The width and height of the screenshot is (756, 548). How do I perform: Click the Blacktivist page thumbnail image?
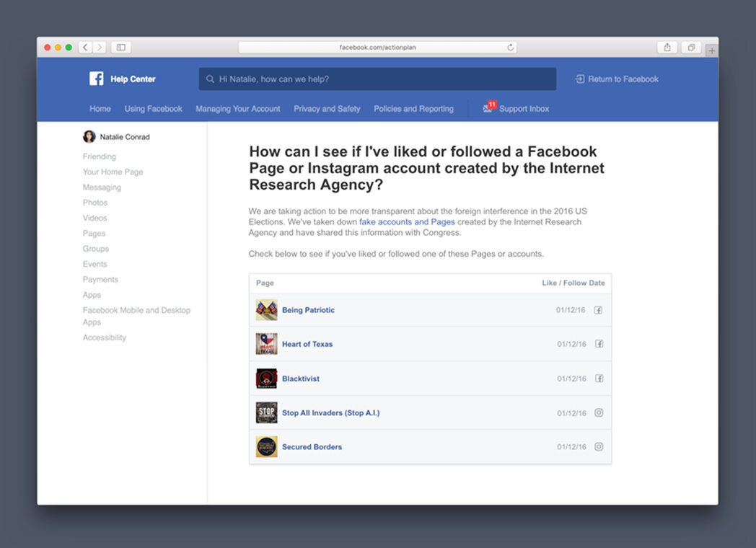[x=266, y=378]
